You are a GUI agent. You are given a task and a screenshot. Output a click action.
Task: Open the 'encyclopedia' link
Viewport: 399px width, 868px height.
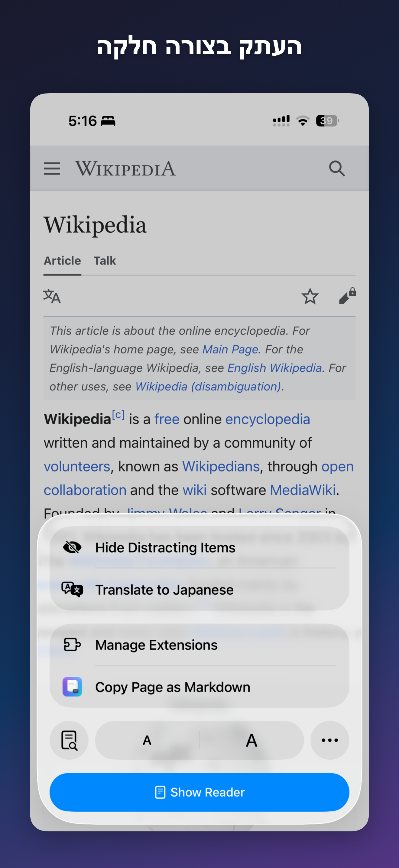[x=268, y=419]
